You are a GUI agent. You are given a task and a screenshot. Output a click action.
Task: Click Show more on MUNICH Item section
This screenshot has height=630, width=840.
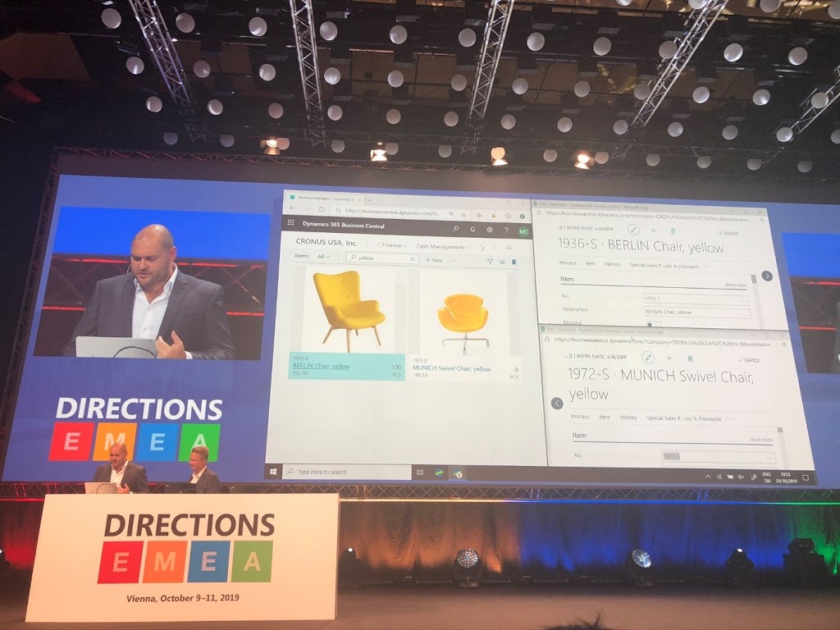[x=760, y=440]
